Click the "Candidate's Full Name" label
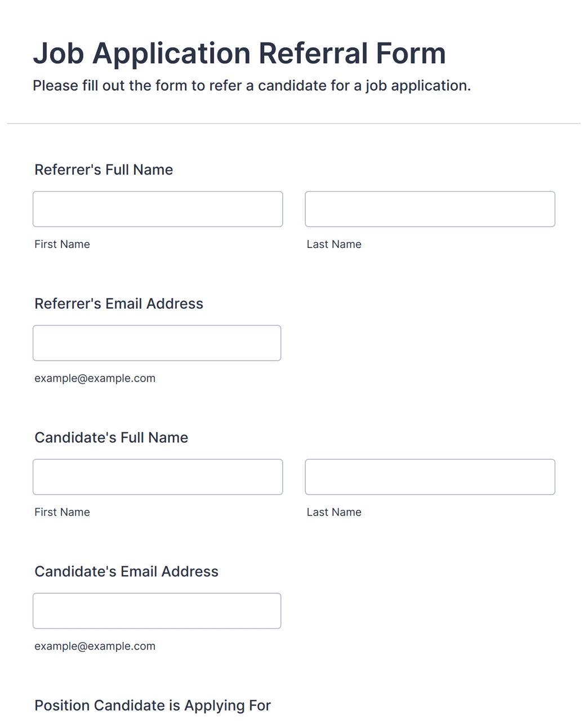This screenshot has width=588, height=724. point(112,438)
